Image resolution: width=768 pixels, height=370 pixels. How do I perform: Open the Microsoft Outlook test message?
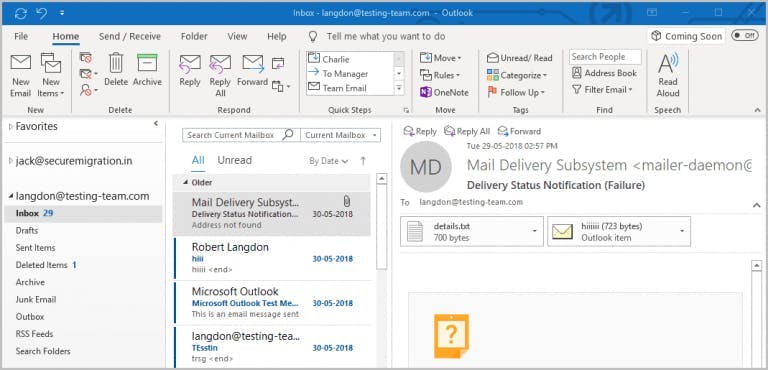[x=272, y=303]
